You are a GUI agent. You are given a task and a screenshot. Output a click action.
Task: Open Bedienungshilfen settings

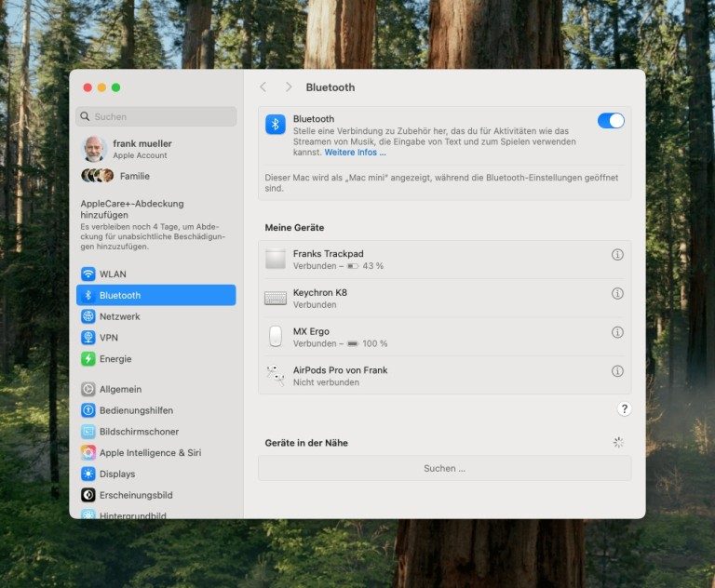[156, 410]
